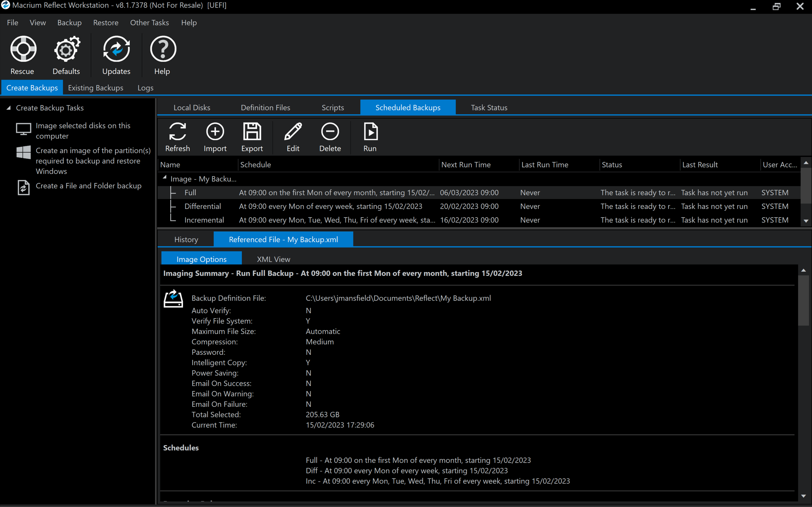
Task: Switch to the XML View tab
Action: [273, 259]
